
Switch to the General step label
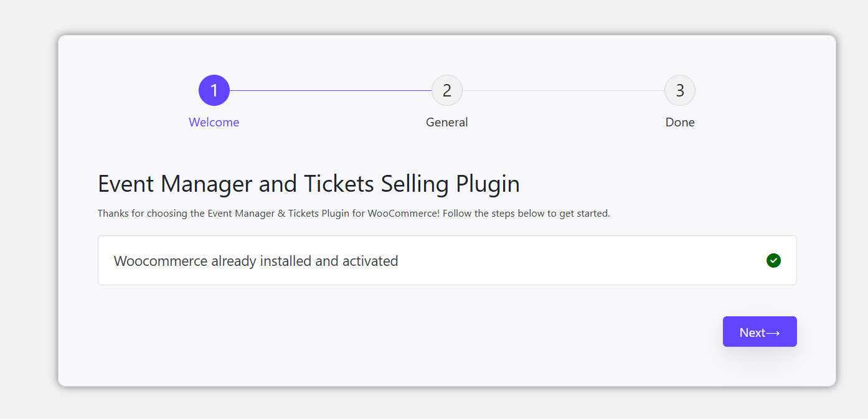[x=447, y=122]
